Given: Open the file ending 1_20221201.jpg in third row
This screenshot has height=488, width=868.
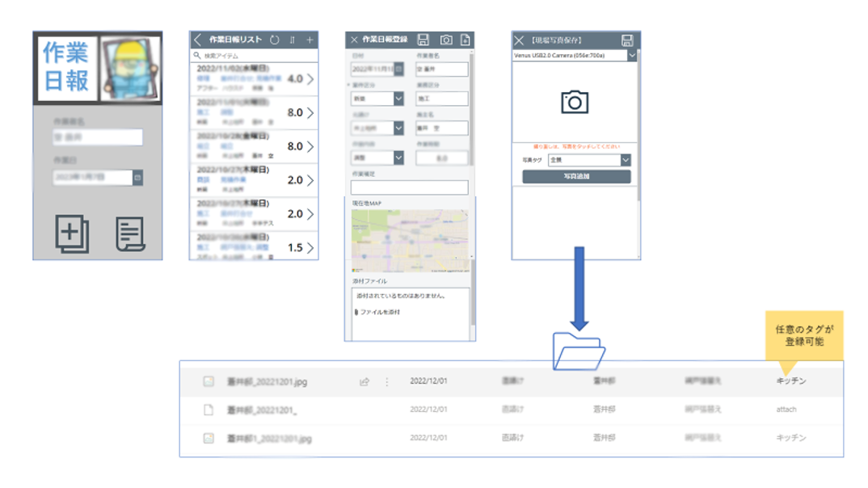Looking at the screenshot, I should [269, 439].
